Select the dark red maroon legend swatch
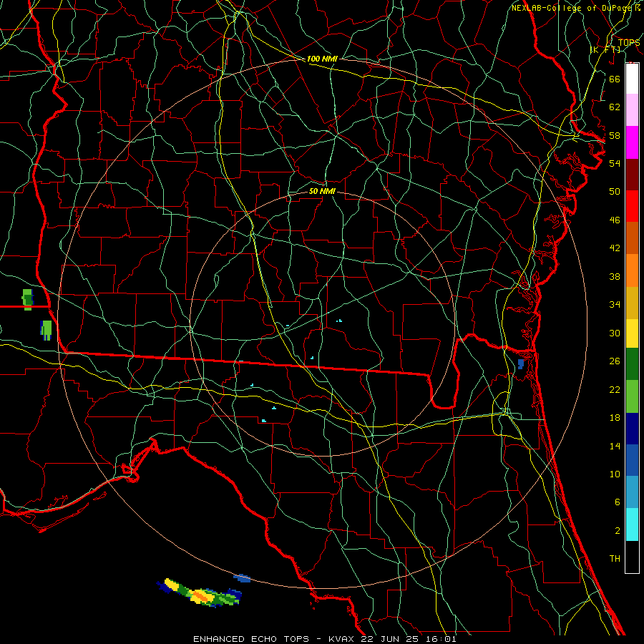644x644 pixels. pos(632,174)
